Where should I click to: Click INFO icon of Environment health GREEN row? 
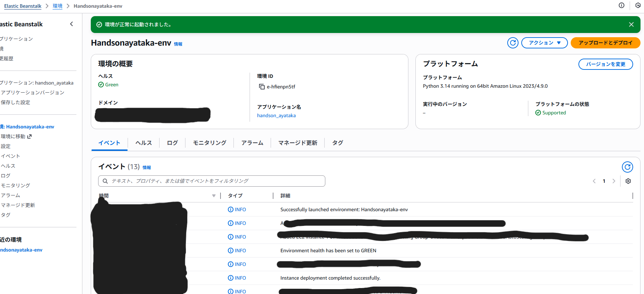coord(231,250)
